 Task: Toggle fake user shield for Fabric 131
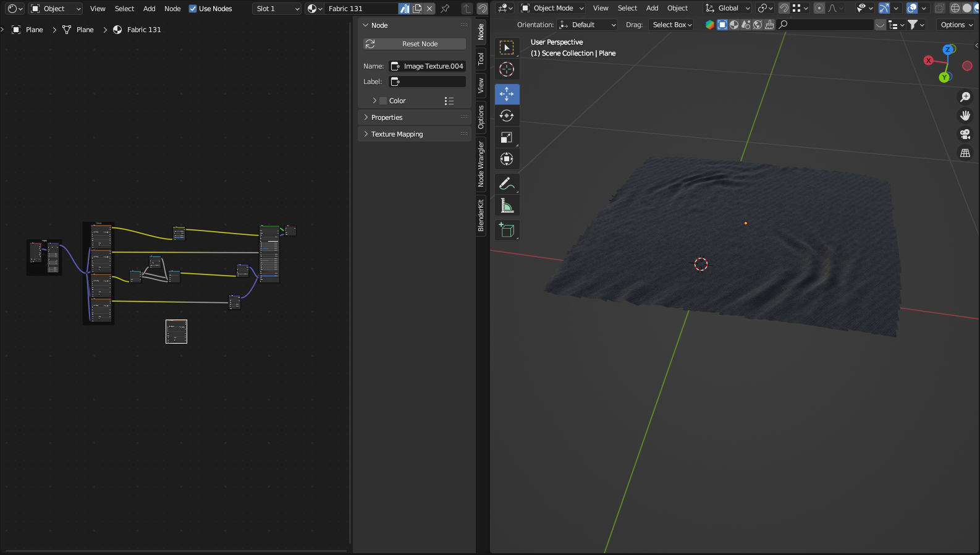[404, 9]
